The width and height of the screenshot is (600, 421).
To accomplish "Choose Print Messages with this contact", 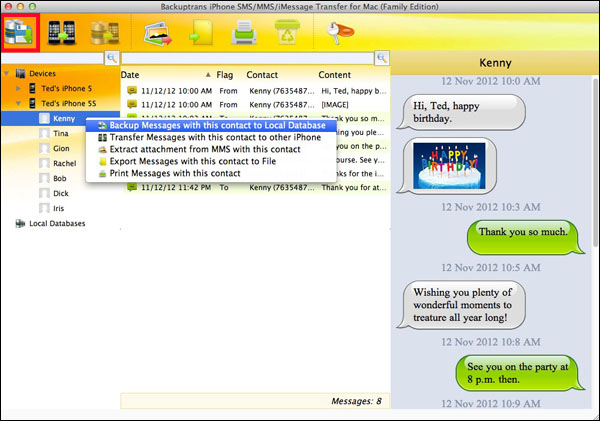I will [211, 173].
